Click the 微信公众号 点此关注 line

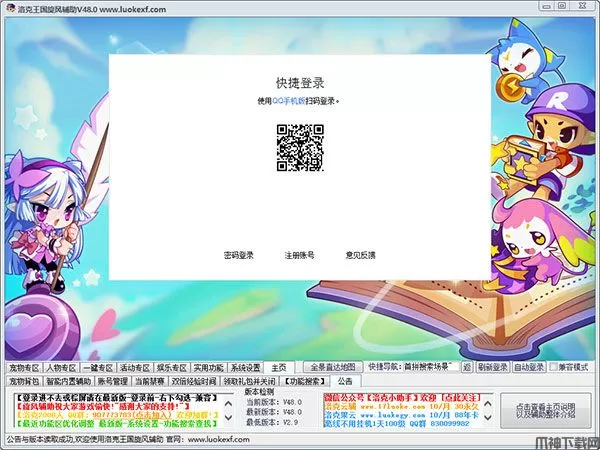(403, 398)
